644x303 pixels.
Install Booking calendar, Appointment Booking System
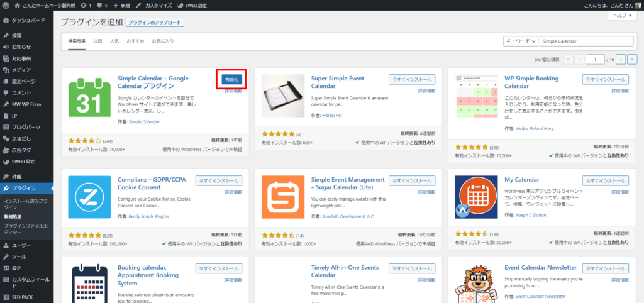(x=219, y=268)
